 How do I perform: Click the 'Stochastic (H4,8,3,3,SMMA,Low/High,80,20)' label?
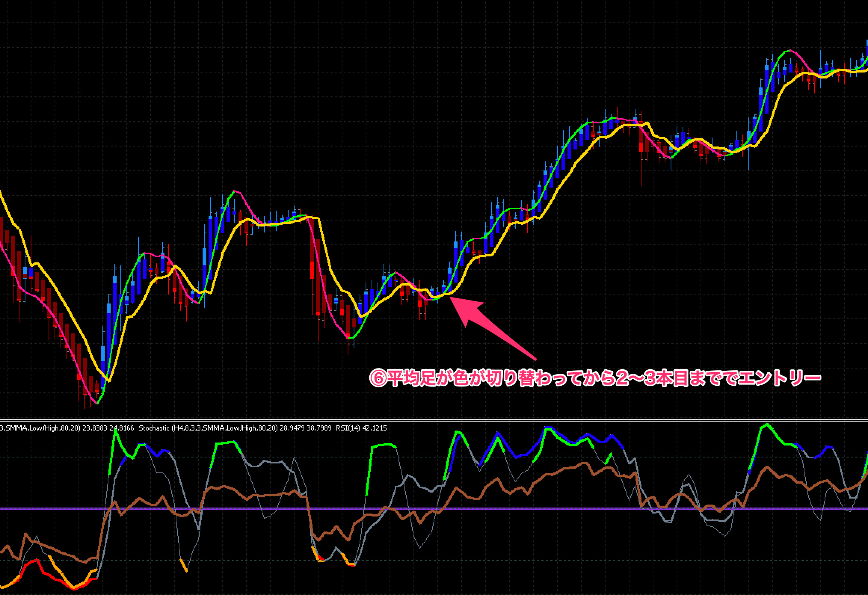point(208,428)
